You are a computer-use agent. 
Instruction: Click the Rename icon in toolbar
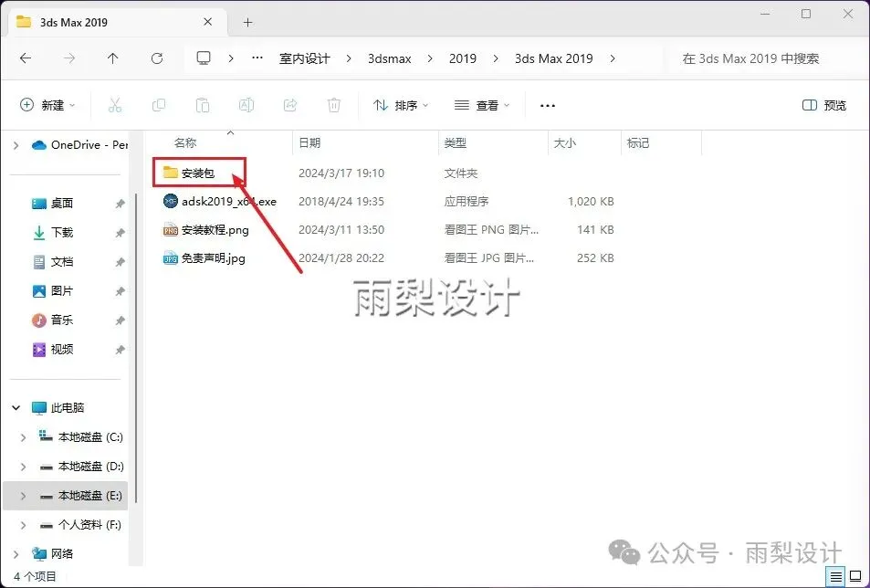coord(246,105)
